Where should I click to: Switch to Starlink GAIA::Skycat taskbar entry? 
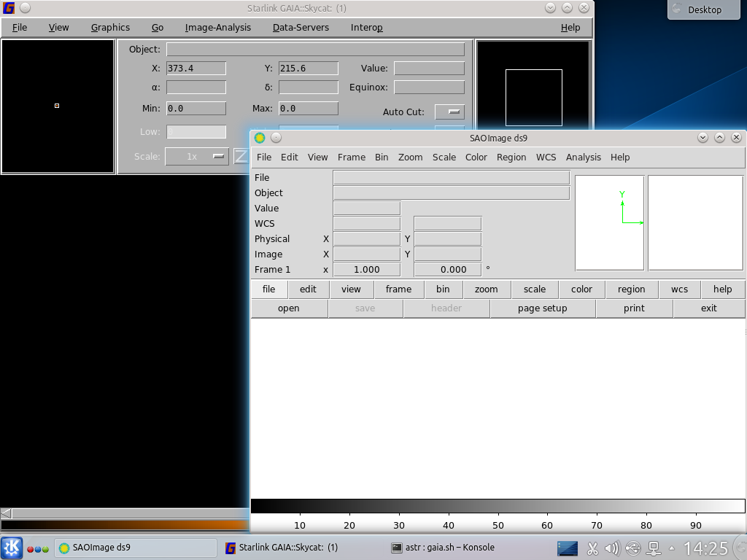click(x=281, y=548)
